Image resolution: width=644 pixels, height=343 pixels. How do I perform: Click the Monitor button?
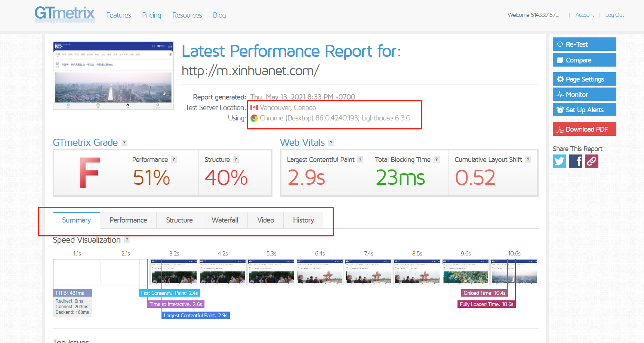click(585, 94)
